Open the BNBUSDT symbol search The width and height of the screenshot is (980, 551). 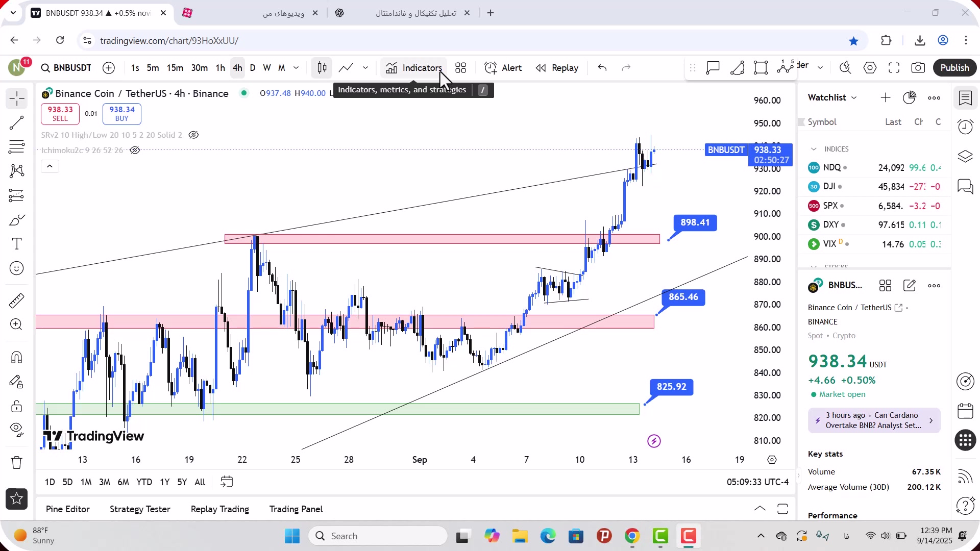click(66, 68)
